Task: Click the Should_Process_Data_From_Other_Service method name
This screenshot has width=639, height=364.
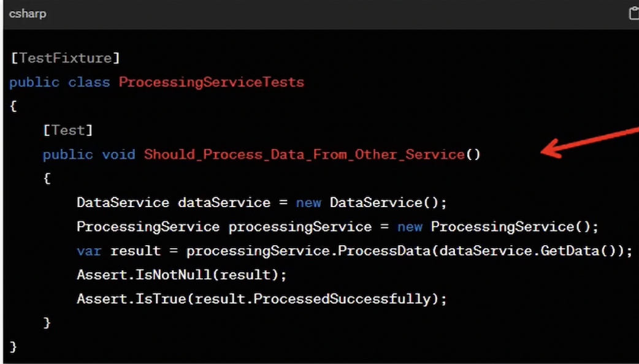Action: click(304, 154)
